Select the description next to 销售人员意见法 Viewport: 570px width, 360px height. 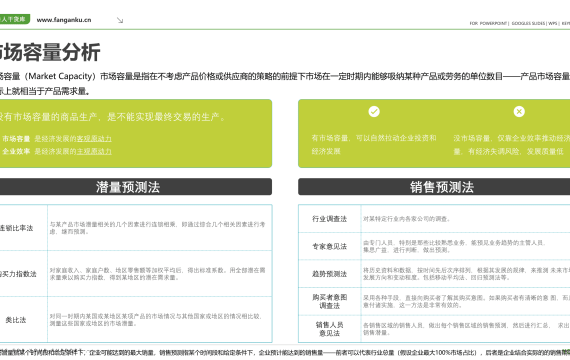pos(466,329)
